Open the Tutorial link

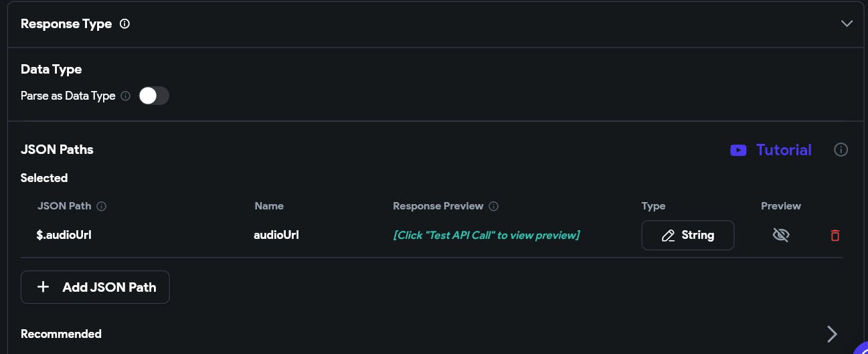pos(784,150)
